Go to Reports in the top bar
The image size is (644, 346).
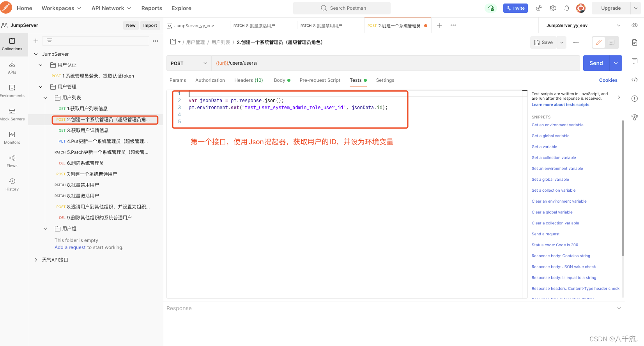152,8
